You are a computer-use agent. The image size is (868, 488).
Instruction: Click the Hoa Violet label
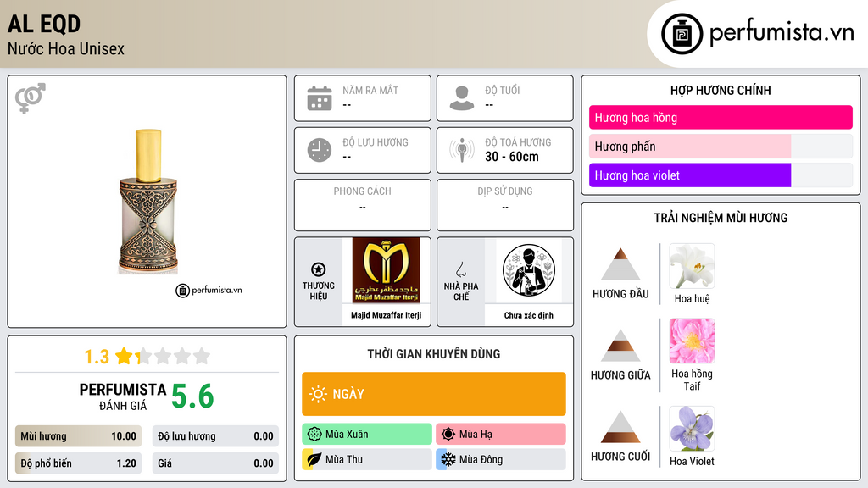[692, 461]
